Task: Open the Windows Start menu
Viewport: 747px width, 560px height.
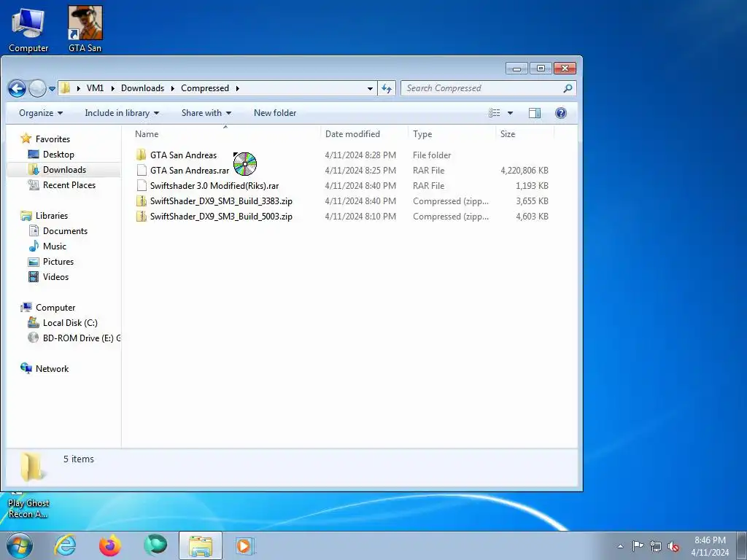Action: tap(19, 545)
